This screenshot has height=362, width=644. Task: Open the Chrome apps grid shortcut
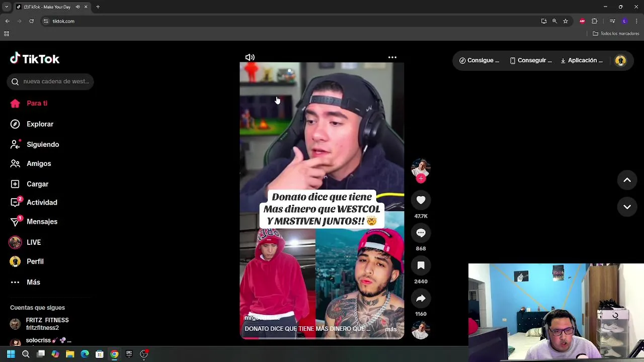(x=7, y=34)
